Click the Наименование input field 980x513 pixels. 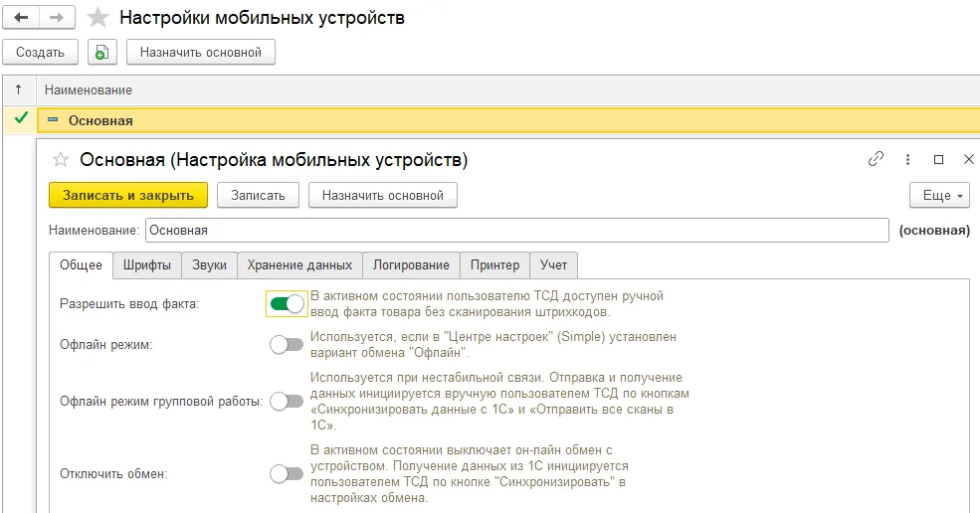[x=517, y=230]
